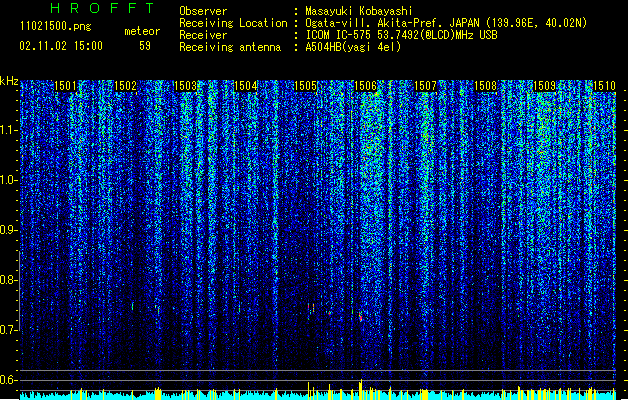The image size is (629, 400).
Task: Click the 1501 time marker
Action: point(65,86)
